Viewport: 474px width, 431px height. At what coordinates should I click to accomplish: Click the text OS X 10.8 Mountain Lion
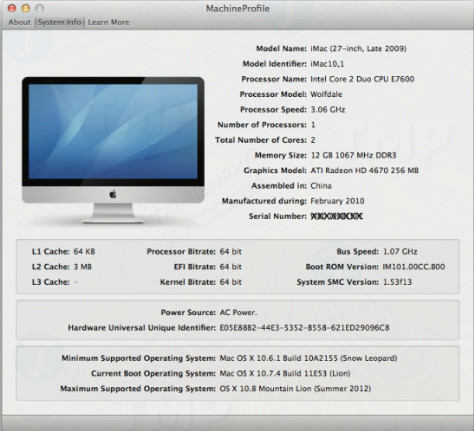pyautogui.click(x=265, y=389)
